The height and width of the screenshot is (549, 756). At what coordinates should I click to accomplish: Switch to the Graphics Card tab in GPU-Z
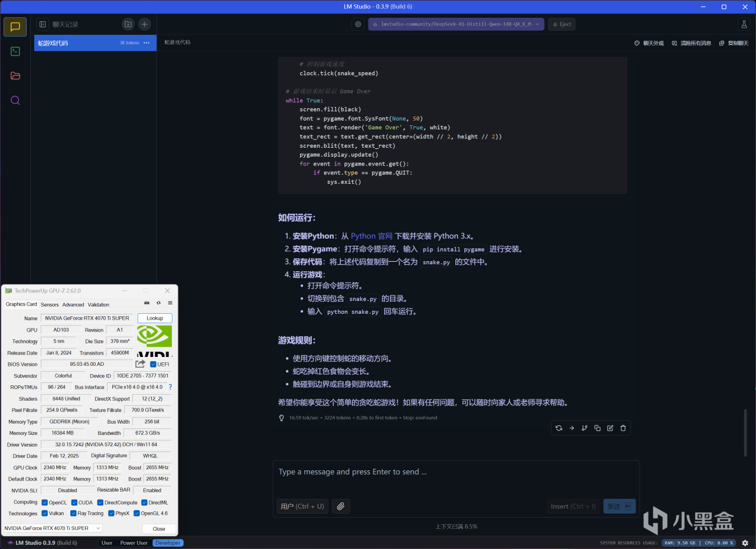tap(21, 304)
